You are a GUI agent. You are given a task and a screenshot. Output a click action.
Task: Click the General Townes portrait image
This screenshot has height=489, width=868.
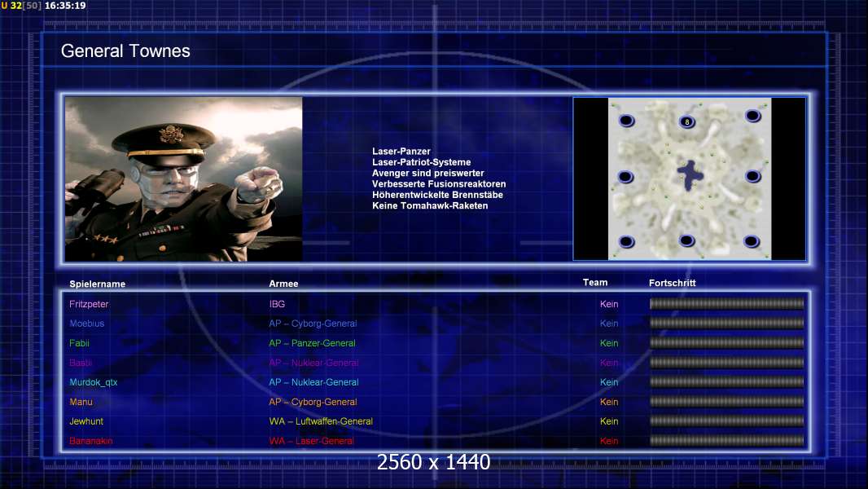click(183, 179)
